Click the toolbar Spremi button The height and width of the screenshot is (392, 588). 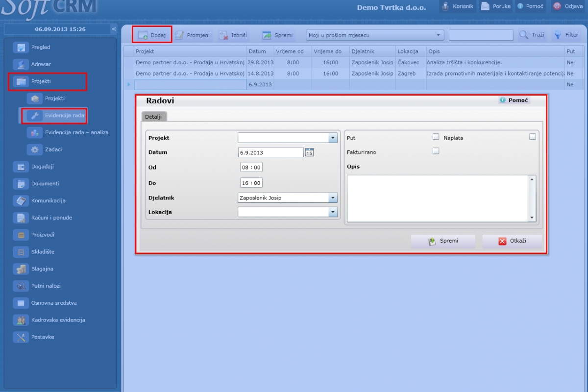point(277,35)
